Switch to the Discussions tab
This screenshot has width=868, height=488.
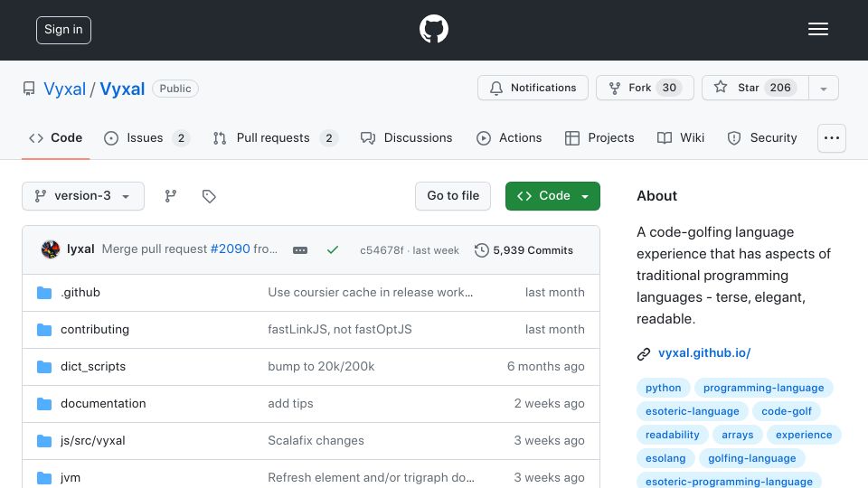click(406, 137)
